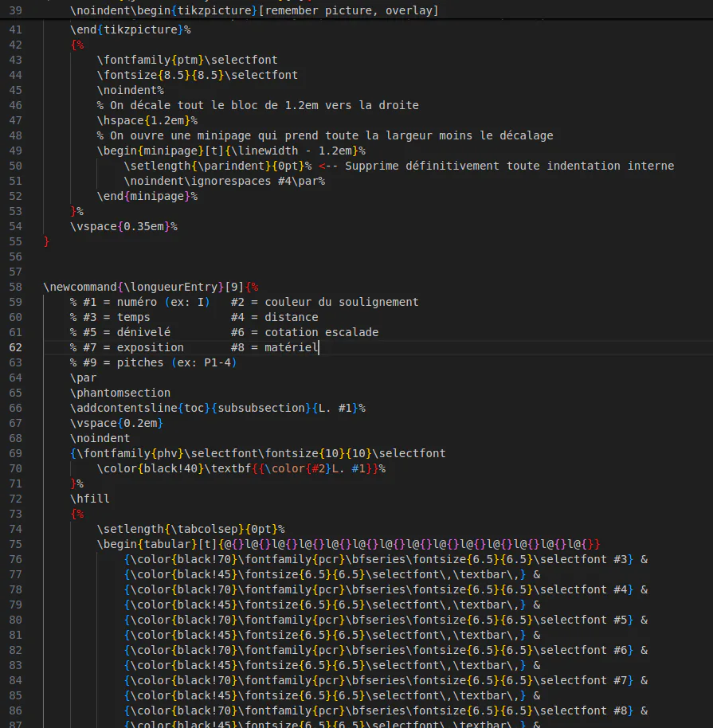Click the \end{minipage}% line
The image size is (713, 728).
tap(147, 197)
